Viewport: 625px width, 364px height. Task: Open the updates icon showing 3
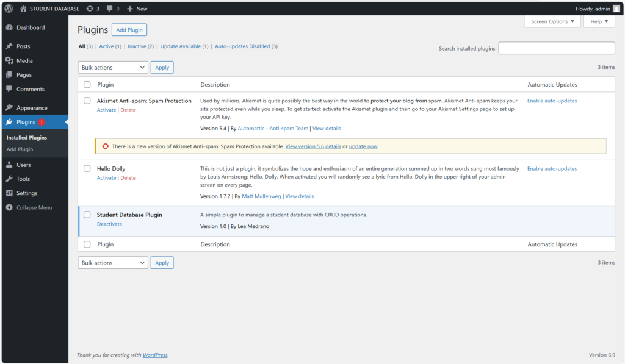pyautogui.click(x=90, y=9)
